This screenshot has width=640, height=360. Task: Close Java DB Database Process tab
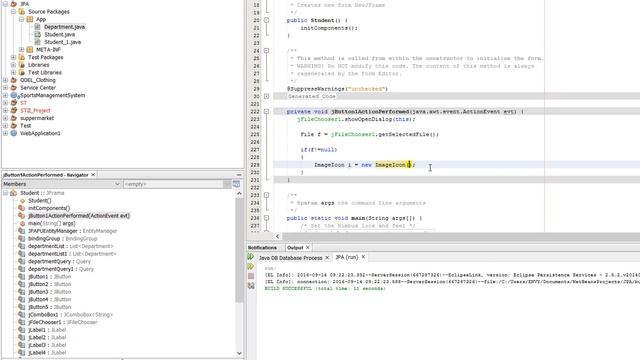(x=327, y=258)
